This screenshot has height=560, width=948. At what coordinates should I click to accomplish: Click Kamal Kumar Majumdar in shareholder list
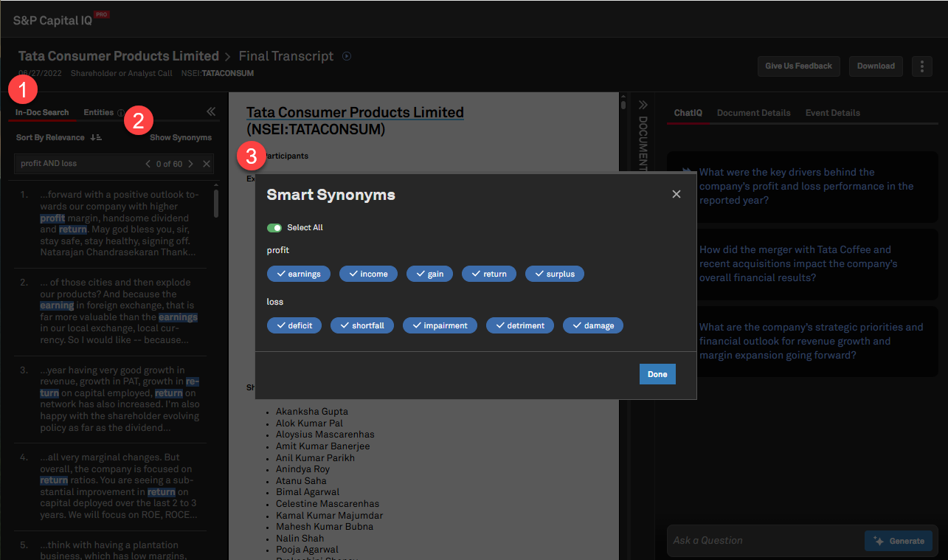tap(330, 515)
